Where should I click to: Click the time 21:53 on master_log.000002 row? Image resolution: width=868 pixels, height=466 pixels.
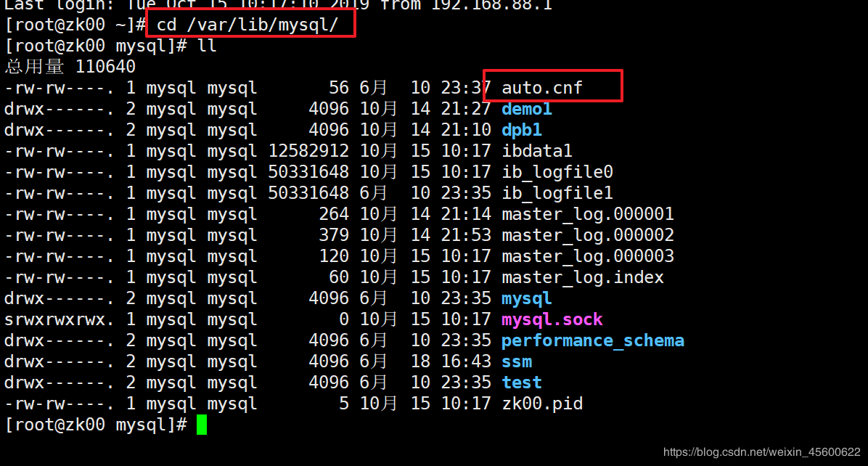465,234
